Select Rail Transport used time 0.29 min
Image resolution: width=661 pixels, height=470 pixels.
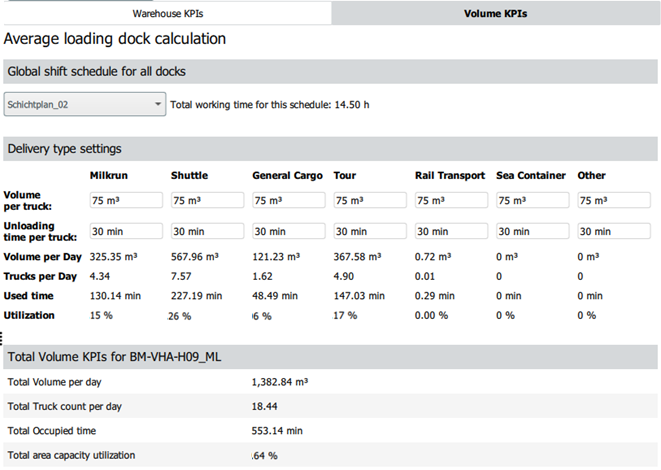tap(435, 296)
